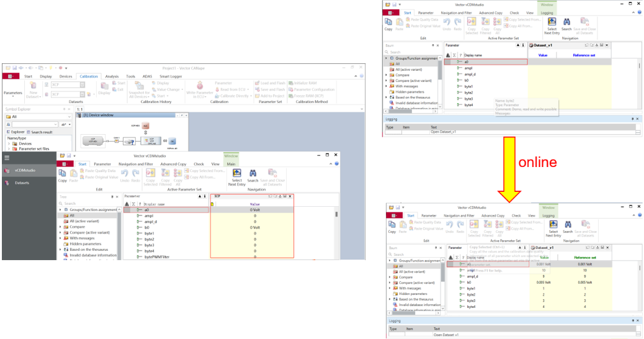This screenshot has width=644, height=339.
Task: Click Paste Quality Data in bottom-right window
Action: 424,222
